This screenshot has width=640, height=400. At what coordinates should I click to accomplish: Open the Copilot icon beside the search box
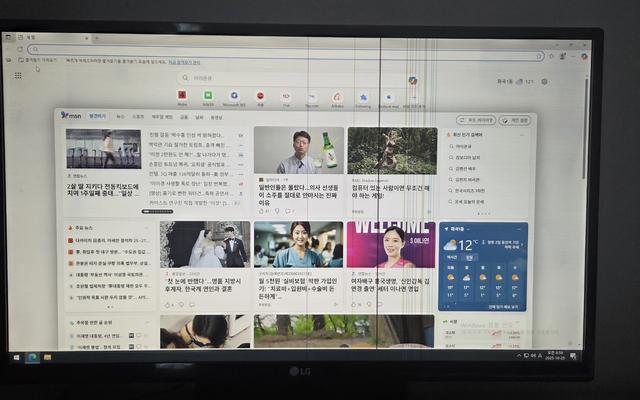coord(413,80)
